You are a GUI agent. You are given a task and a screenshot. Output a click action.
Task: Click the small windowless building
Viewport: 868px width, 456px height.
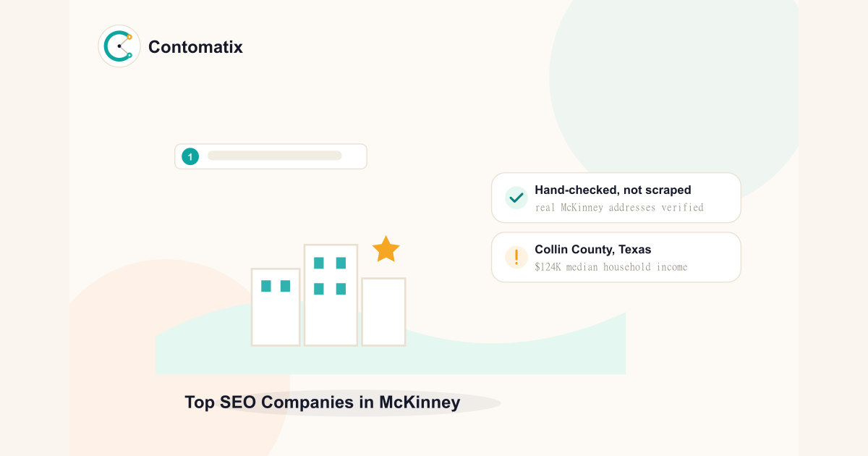click(383, 312)
